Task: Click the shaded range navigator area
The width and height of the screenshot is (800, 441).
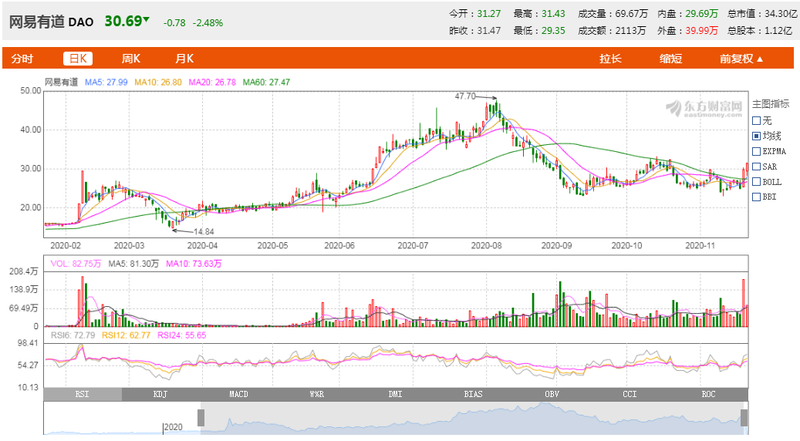Action: point(472,419)
